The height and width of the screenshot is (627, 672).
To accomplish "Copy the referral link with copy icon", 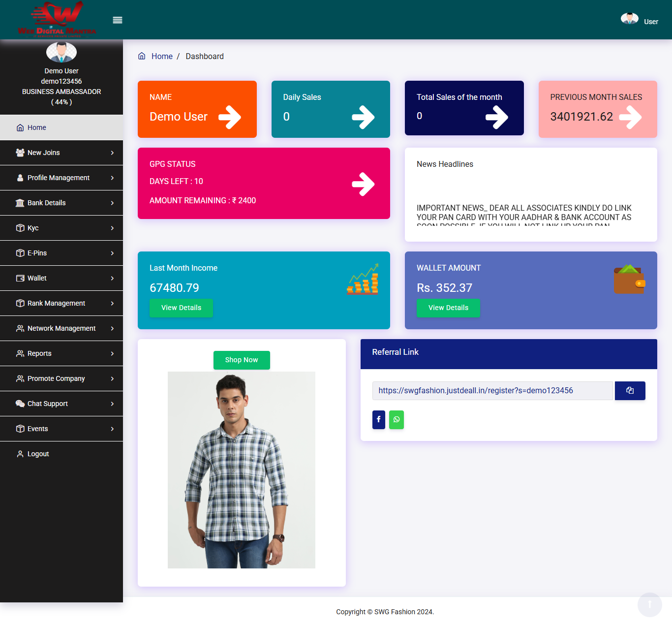I will coord(630,391).
